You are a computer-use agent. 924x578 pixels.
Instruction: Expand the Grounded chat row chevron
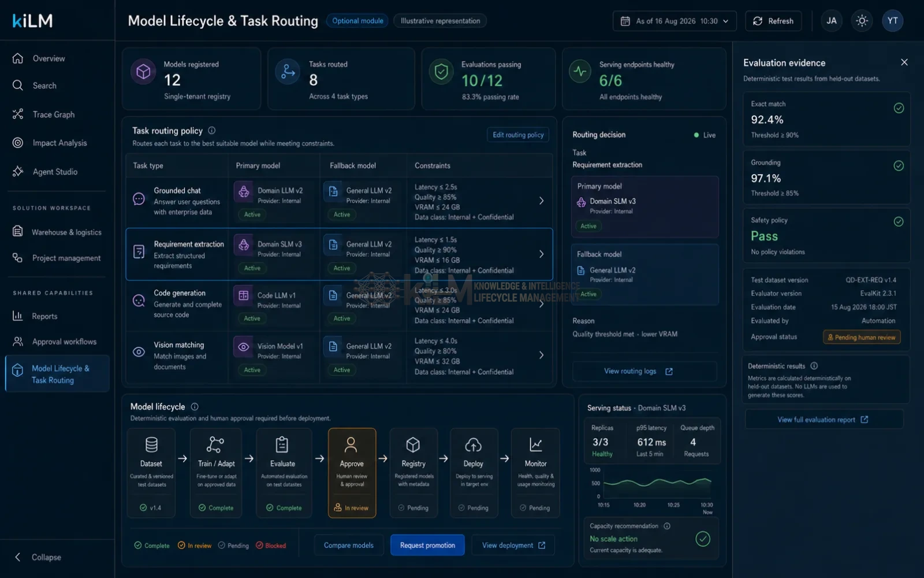tap(541, 201)
